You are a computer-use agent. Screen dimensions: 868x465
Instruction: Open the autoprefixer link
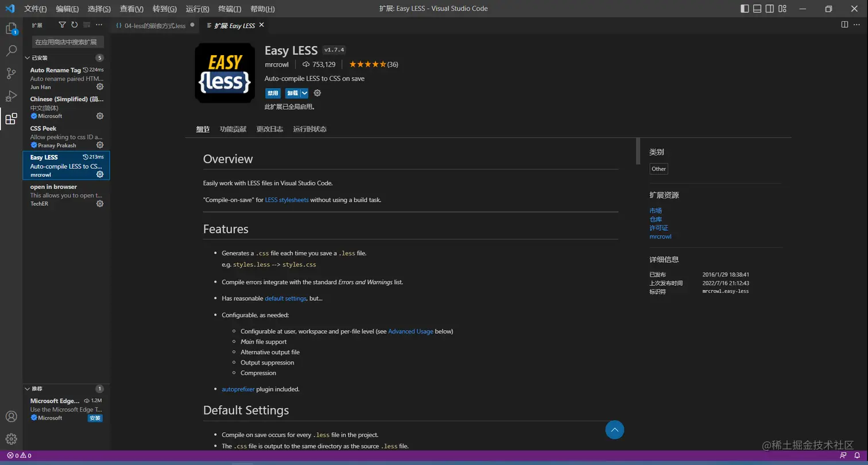coord(238,389)
